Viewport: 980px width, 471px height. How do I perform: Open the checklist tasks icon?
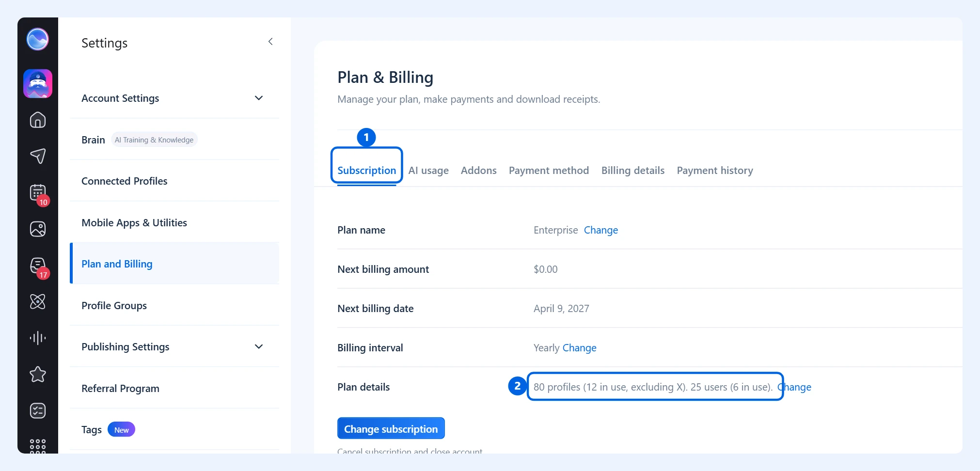(x=38, y=410)
